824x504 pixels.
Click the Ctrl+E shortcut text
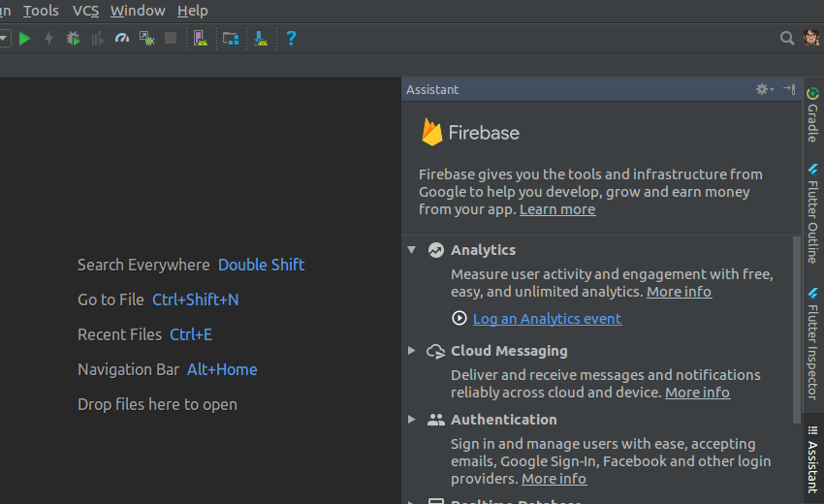191,334
